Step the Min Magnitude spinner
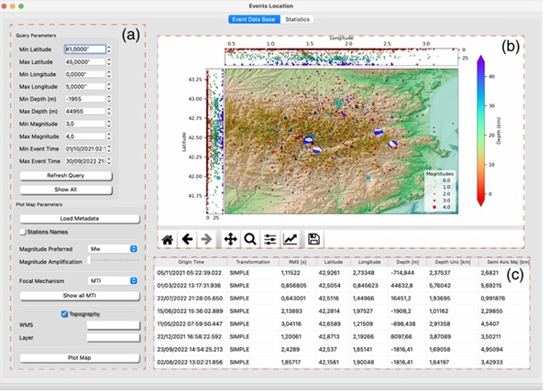The height and width of the screenshot is (392, 549). (109, 124)
